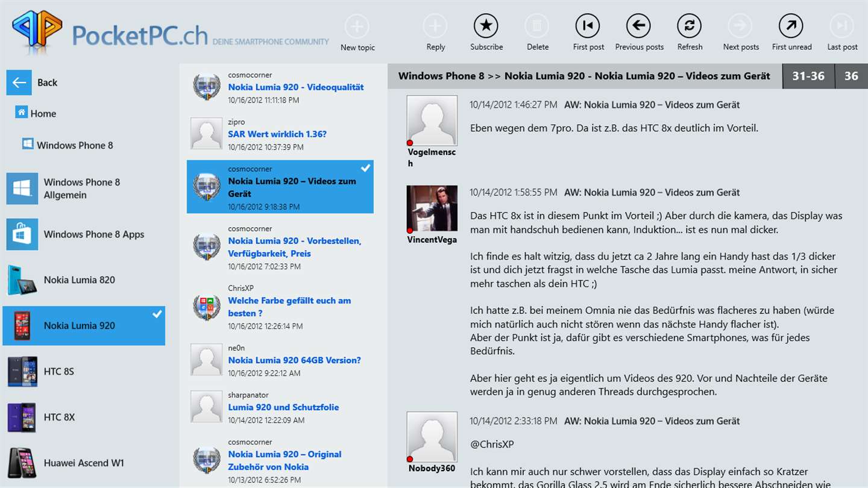Image resolution: width=868 pixels, height=488 pixels.
Task: Open HTC 8X forum
Action: [84, 418]
